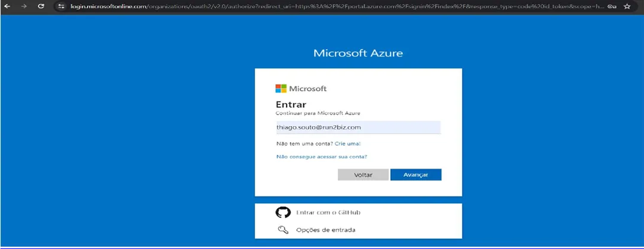
Task: Click the "Não tem uma conta?" text
Action: click(304, 144)
